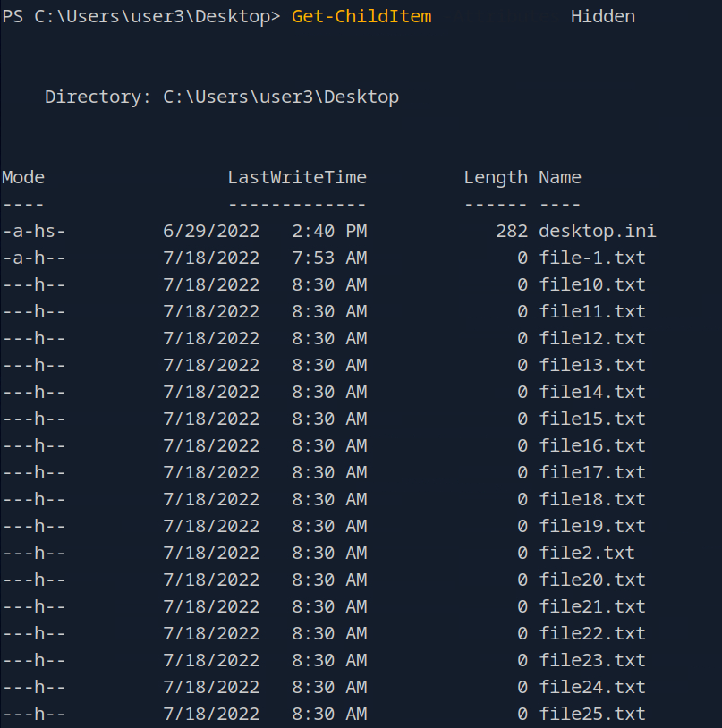
Task: Click the 7:53 AM timestamp
Action: pos(329,258)
